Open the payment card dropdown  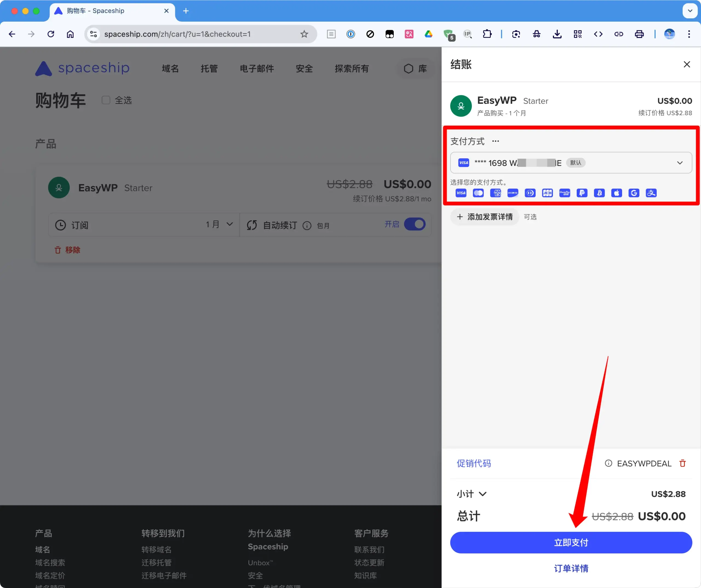pyautogui.click(x=571, y=163)
